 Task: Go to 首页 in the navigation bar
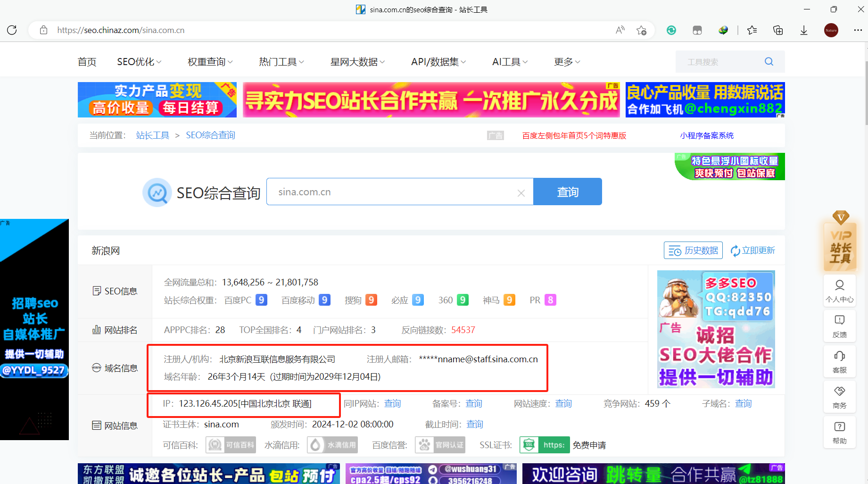coord(87,62)
